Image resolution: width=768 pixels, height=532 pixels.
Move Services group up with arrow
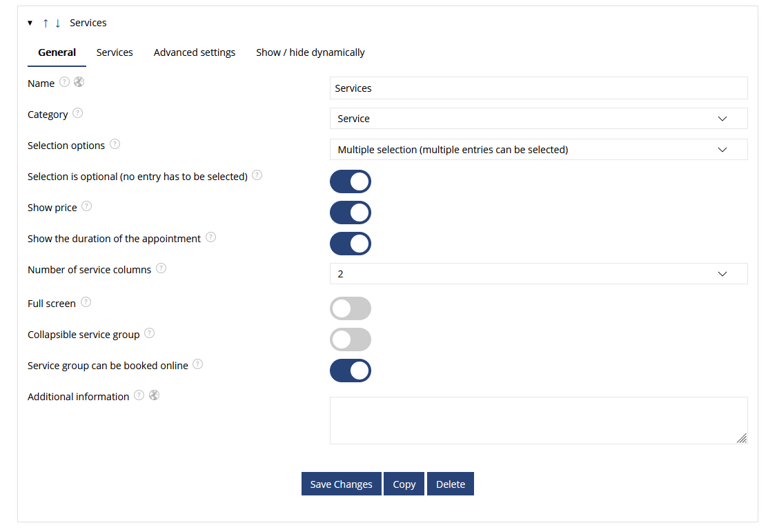pyautogui.click(x=46, y=23)
